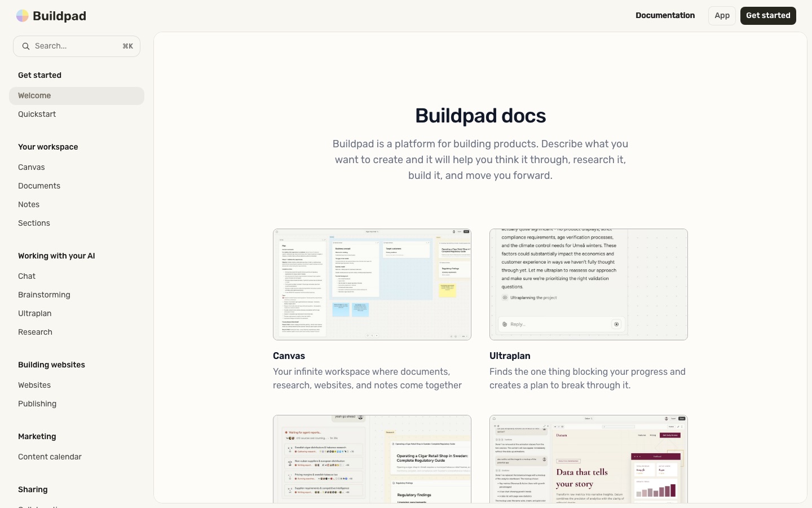Click the Get started button

(768, 16)
